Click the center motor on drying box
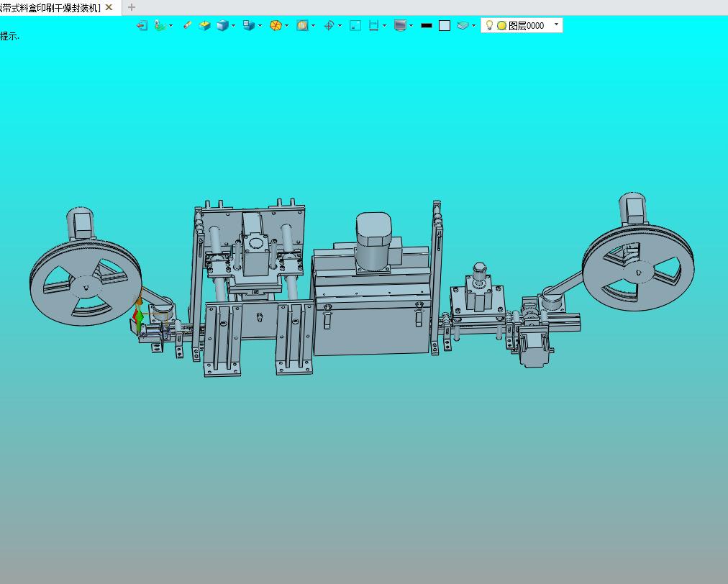 point(374,242)
